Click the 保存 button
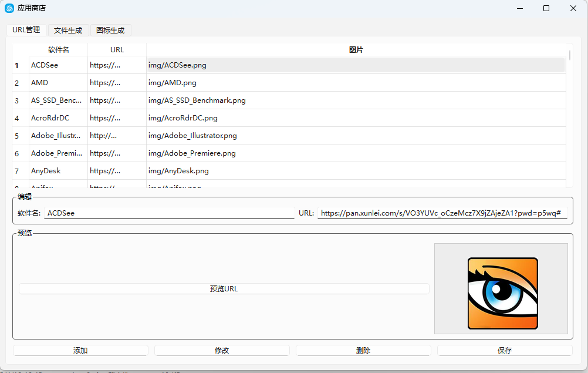Viewport: 588px width, 373px height. click(x=504, y=350)
